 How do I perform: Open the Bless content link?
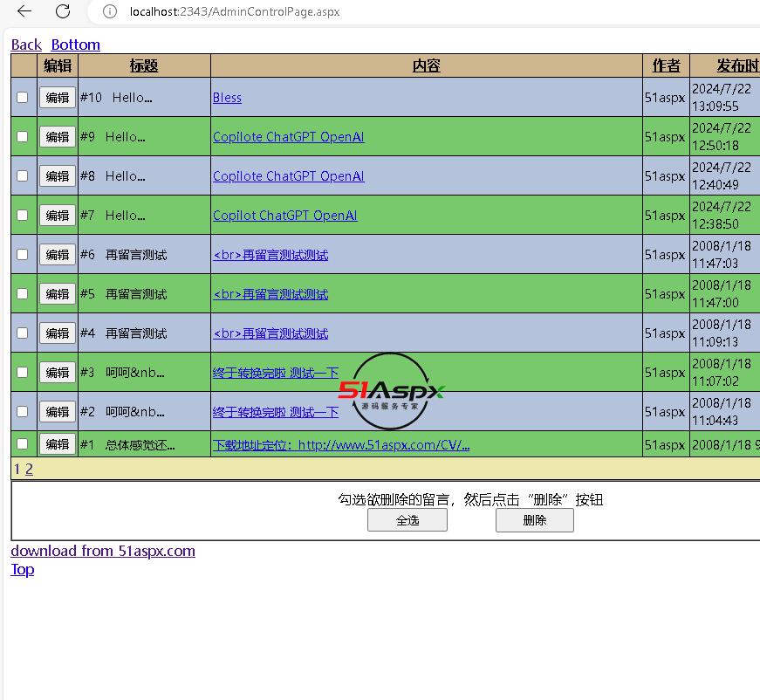[x=227, y=98]
